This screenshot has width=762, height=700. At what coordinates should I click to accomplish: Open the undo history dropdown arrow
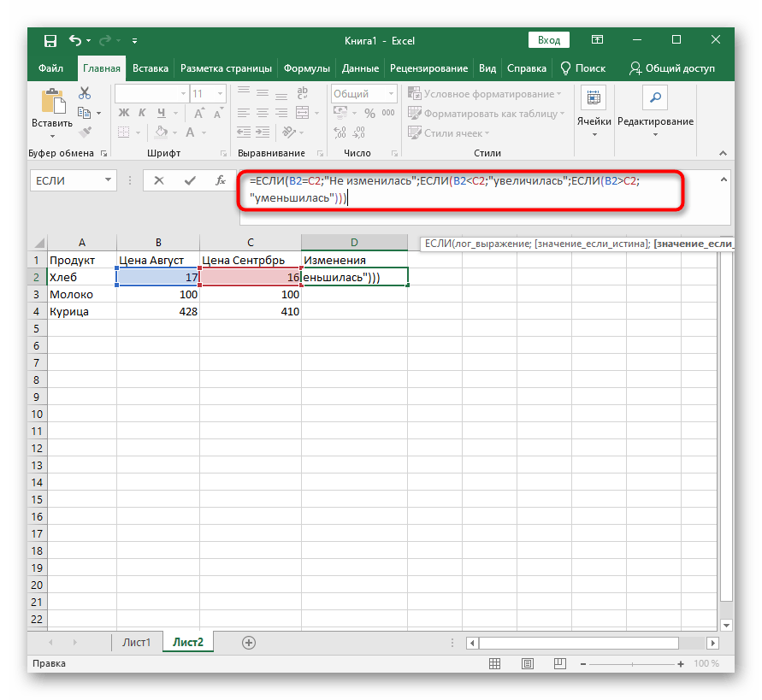[x=88, y=41]
